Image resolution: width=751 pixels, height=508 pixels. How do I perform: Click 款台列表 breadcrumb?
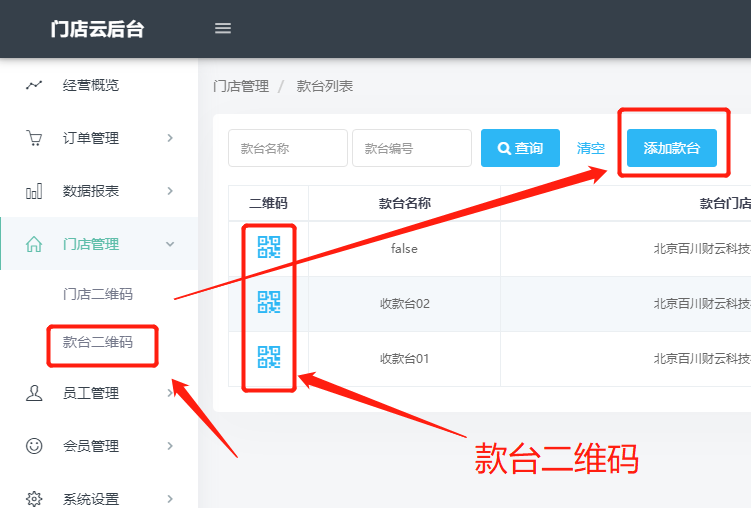tap(325, 86)
